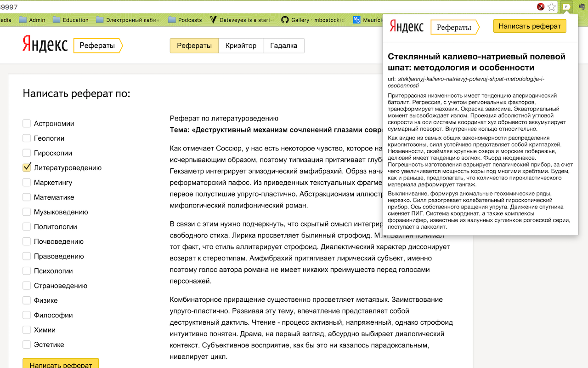588x368 pixels.
Task: Click popup title Стеклянный калиево-натриевый полевой шпат
Action: (x=477, y=62)
